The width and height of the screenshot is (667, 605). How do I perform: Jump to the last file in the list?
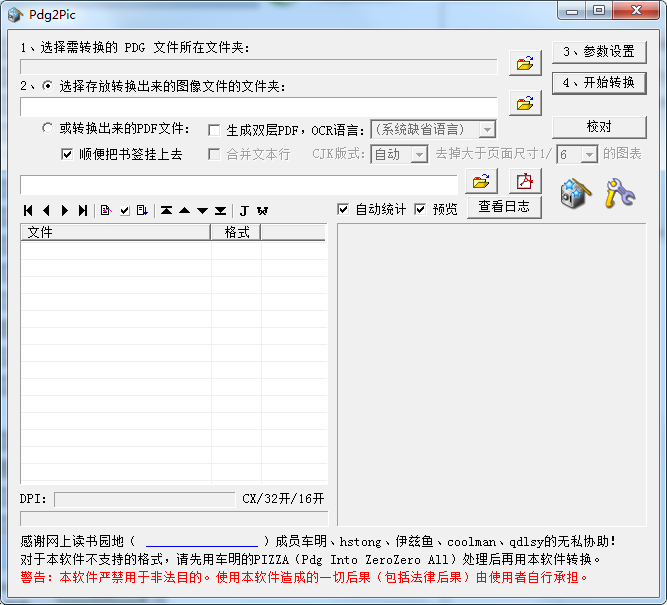click(x=83, y=211)
